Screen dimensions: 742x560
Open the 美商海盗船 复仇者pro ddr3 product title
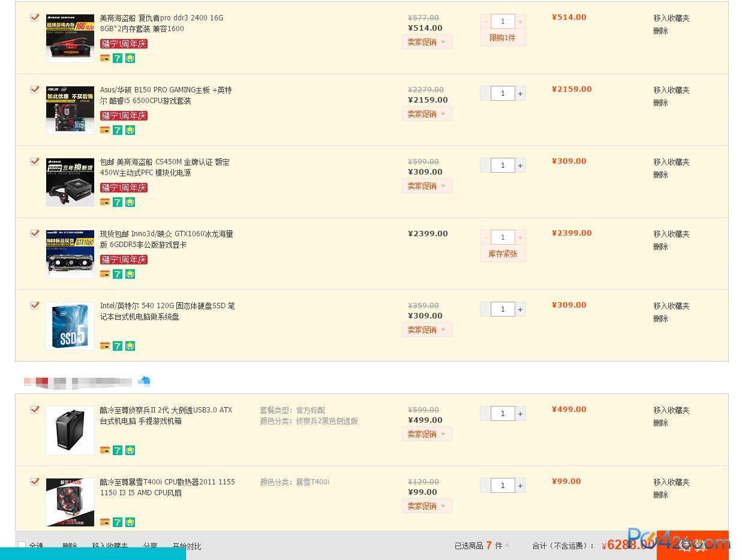161,23
